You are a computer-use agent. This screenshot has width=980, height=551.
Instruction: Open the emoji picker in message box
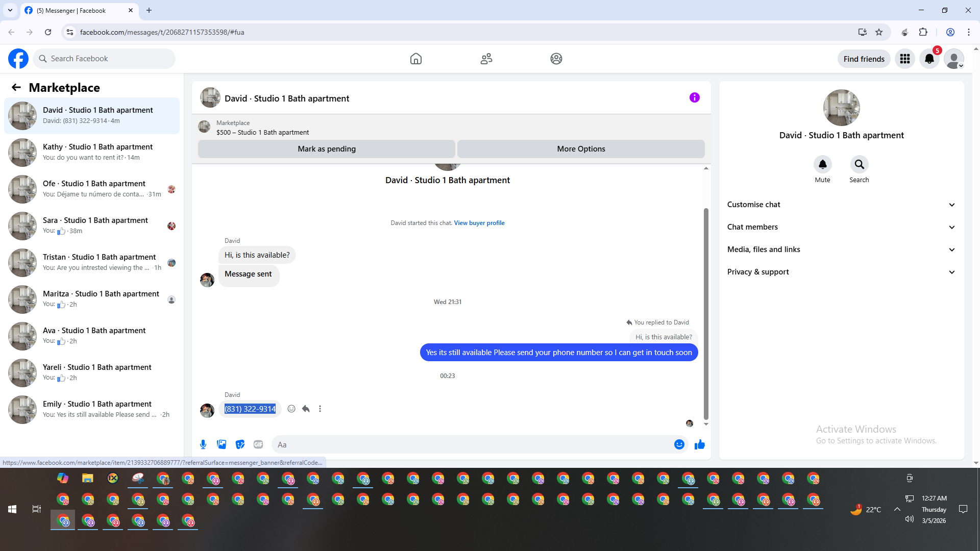pyautogui.click(x=679, y=444)
